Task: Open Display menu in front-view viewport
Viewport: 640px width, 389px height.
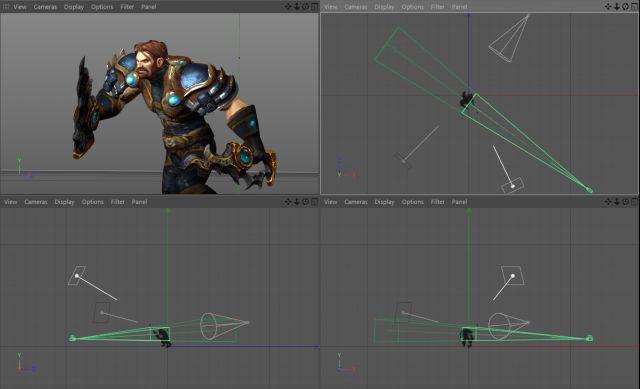Action: (384, 202)
